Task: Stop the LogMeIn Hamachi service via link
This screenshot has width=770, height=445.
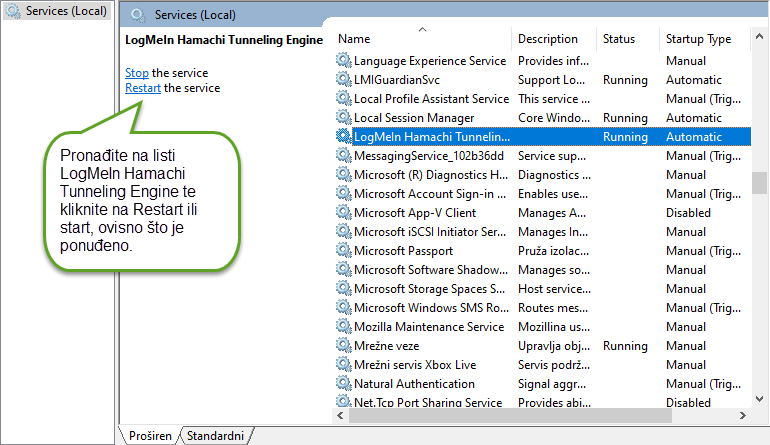Action: click(x=137, y=73)
